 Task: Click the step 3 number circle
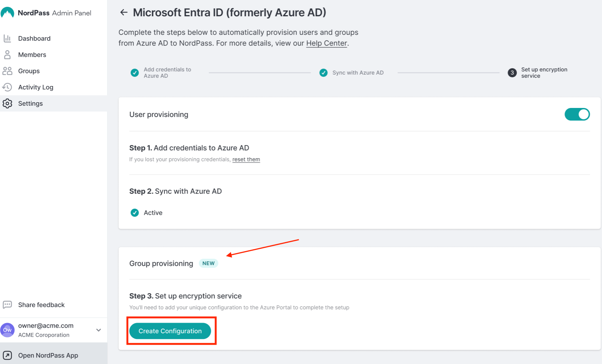512,73
